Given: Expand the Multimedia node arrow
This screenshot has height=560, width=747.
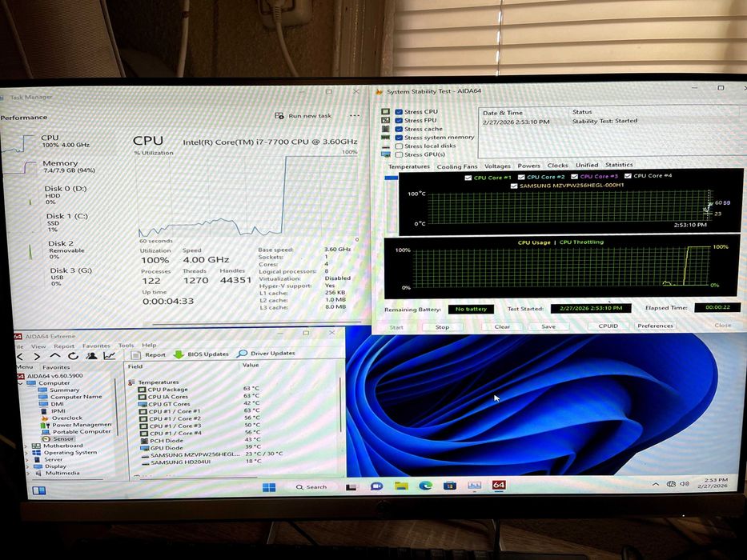Looking at the screenshot, I should click(x=26, y=474).
